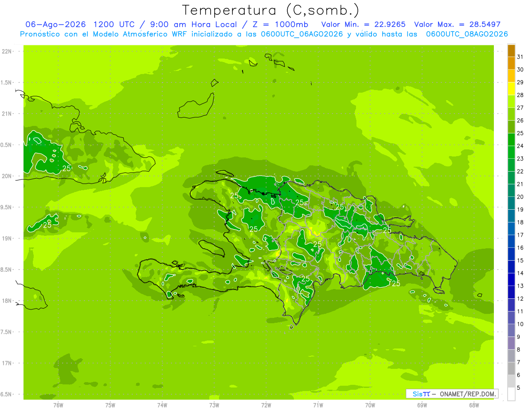Click the "9.5N" latitude label
Image resolution: width=532 pixels, height=411 pixels.
pyautogui.click(x=7, y=207)
